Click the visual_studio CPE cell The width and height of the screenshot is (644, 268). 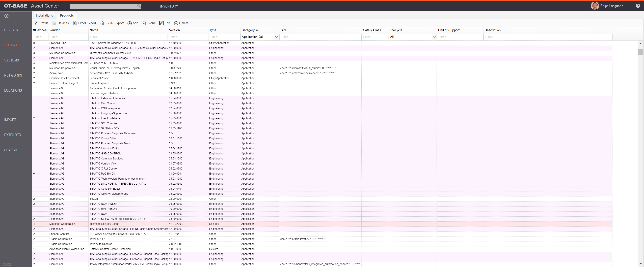click(x=320, y=68)
